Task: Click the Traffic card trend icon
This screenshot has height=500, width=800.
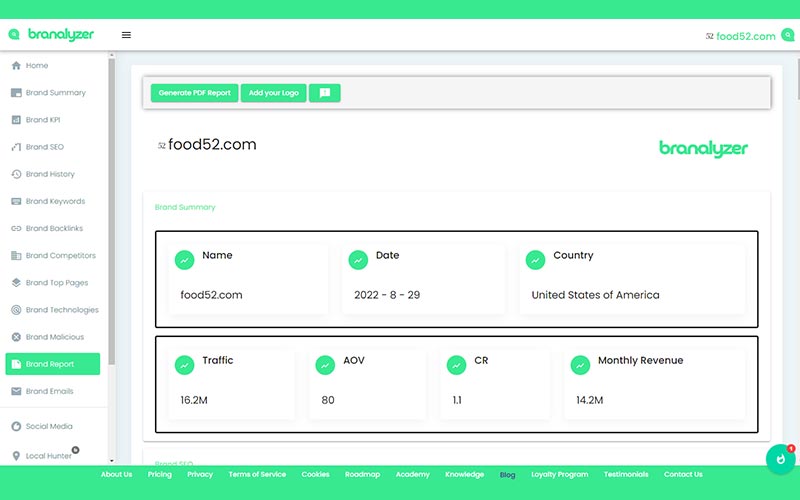Action: pos(184,365)
